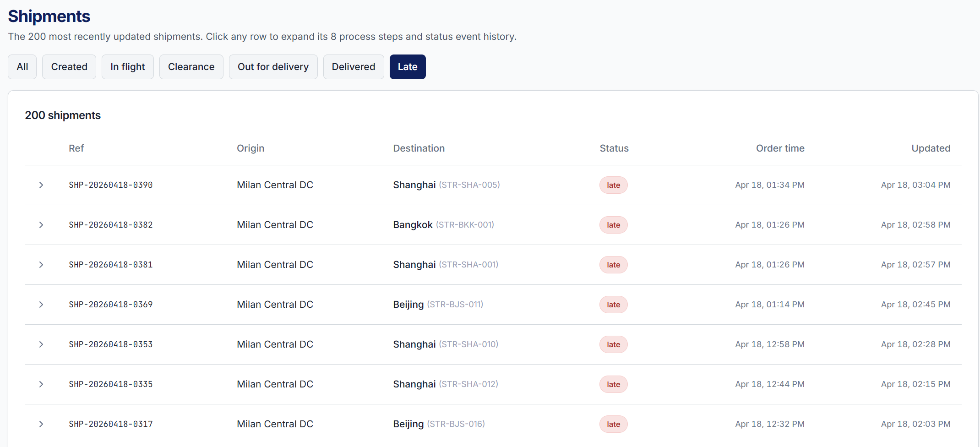
Task: Click destination Beijing (STR-BJS-016)
Action: [439, 424]
